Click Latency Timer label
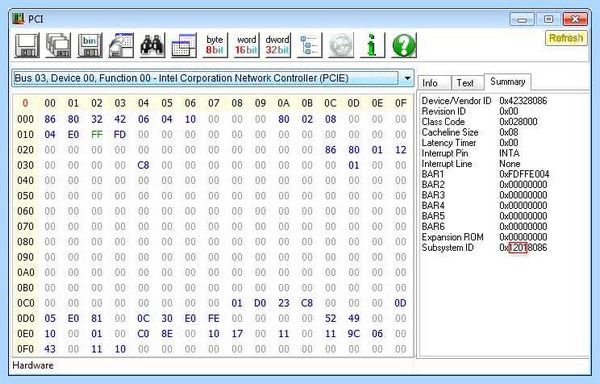 coord(449,143)
